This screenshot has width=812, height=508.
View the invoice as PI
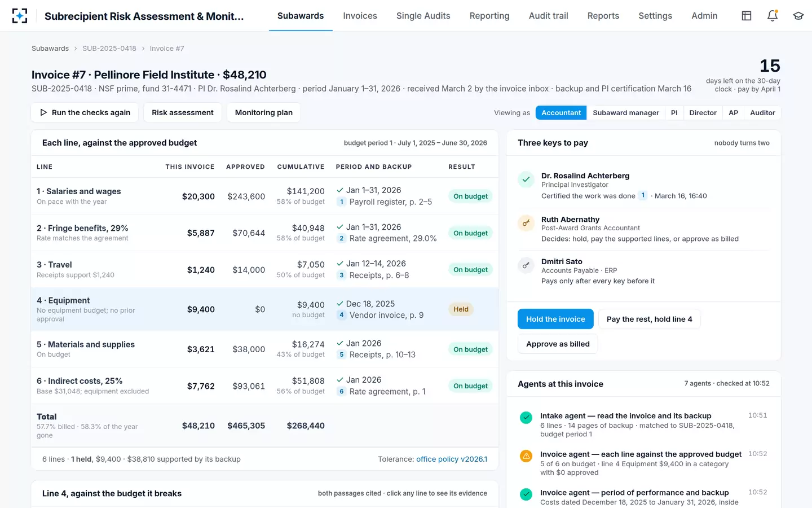pos(674,113)
